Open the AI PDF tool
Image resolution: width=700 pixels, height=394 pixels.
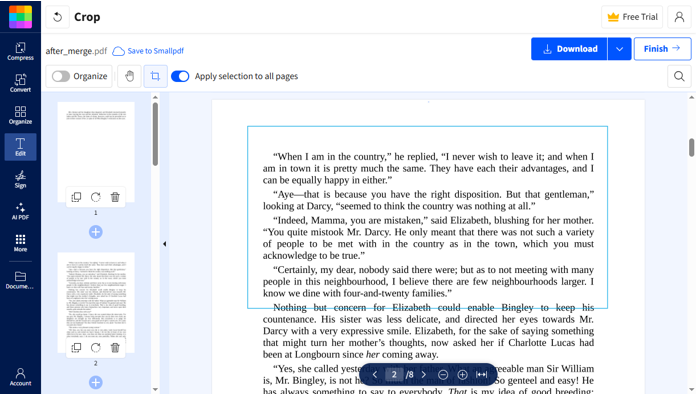coord(21,211)
